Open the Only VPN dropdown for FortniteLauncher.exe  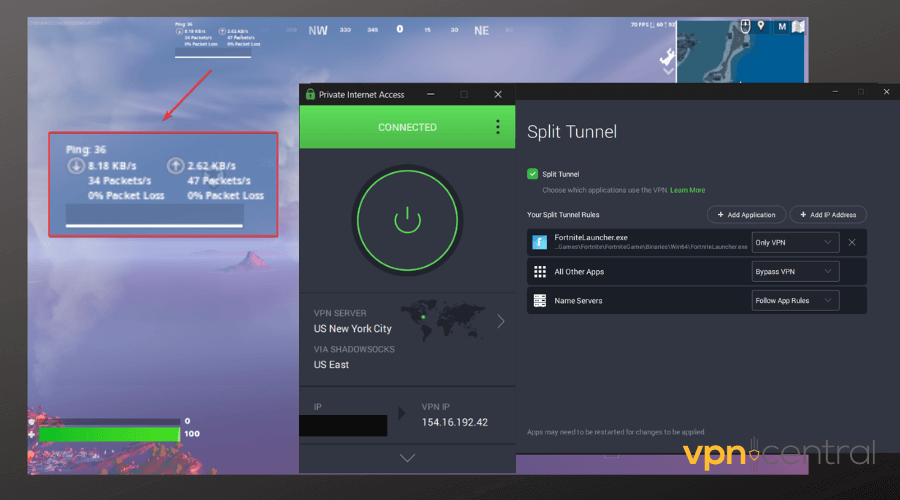click(x=795, y=242)
